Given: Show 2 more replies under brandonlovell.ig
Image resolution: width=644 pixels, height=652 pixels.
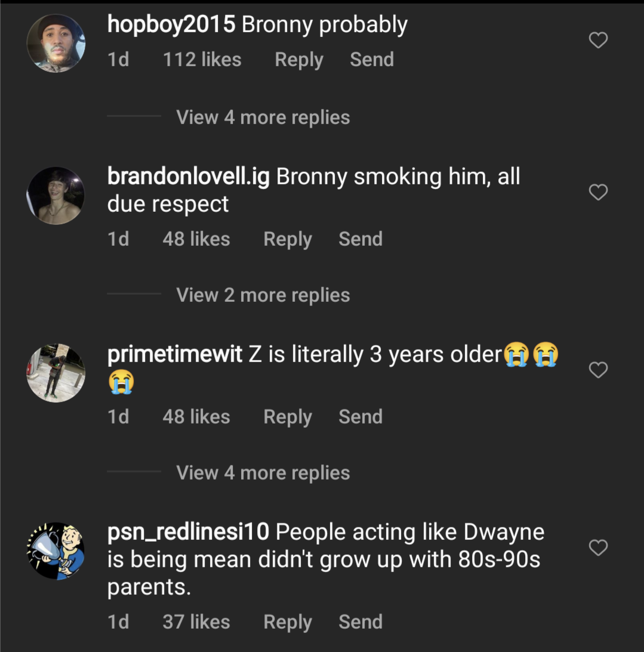Looking at the screenshot, I should [263, 295].
